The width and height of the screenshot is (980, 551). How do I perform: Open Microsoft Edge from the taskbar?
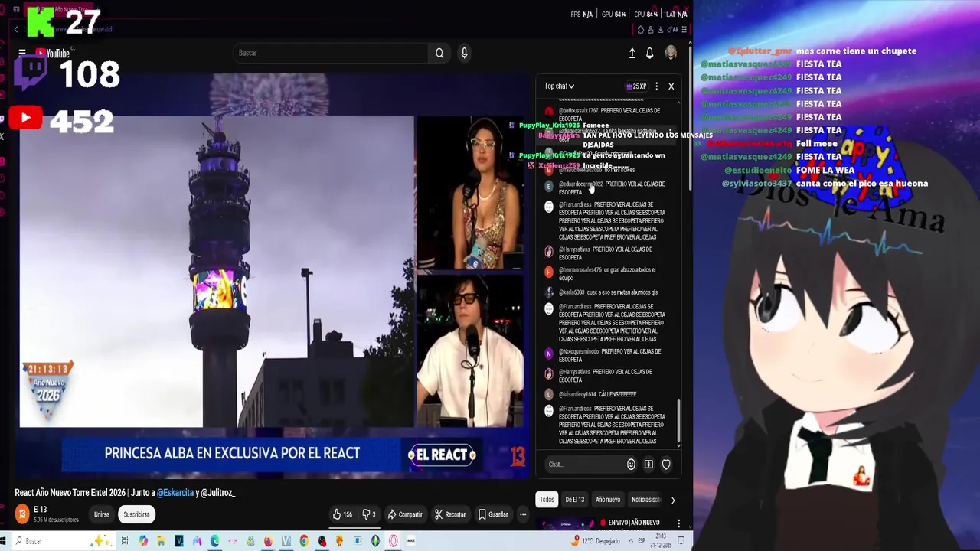coord(214,541)
